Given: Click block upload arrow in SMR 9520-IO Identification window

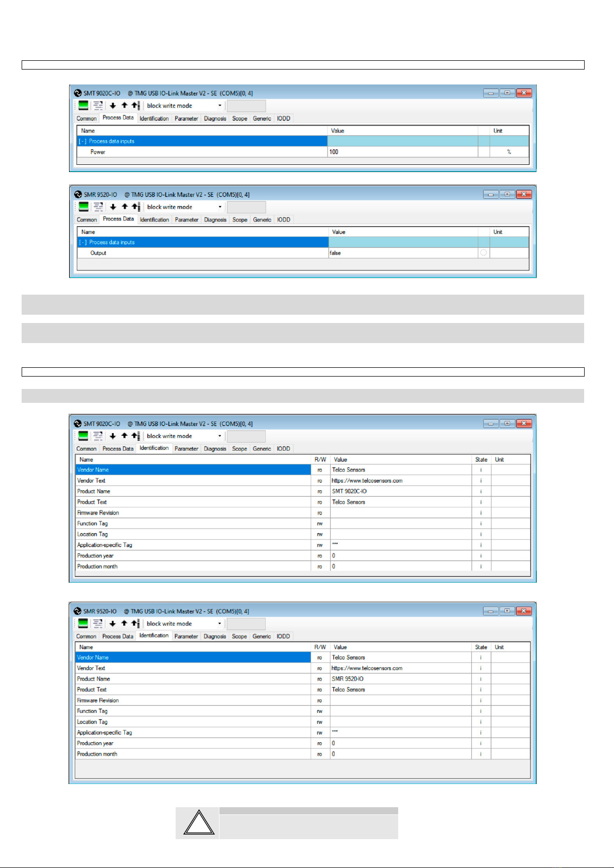Looking at the screenshot, I should tap(135, 623).
